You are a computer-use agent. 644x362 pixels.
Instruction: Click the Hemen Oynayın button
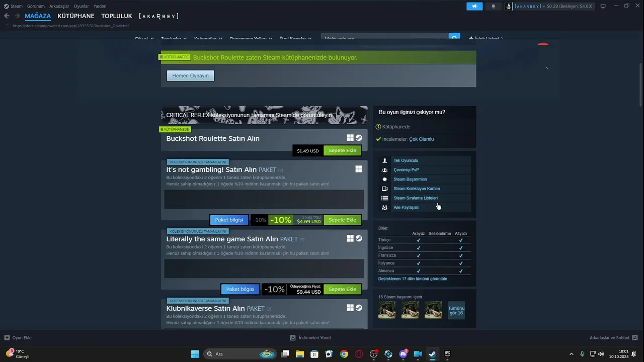(x=190, y=75)
